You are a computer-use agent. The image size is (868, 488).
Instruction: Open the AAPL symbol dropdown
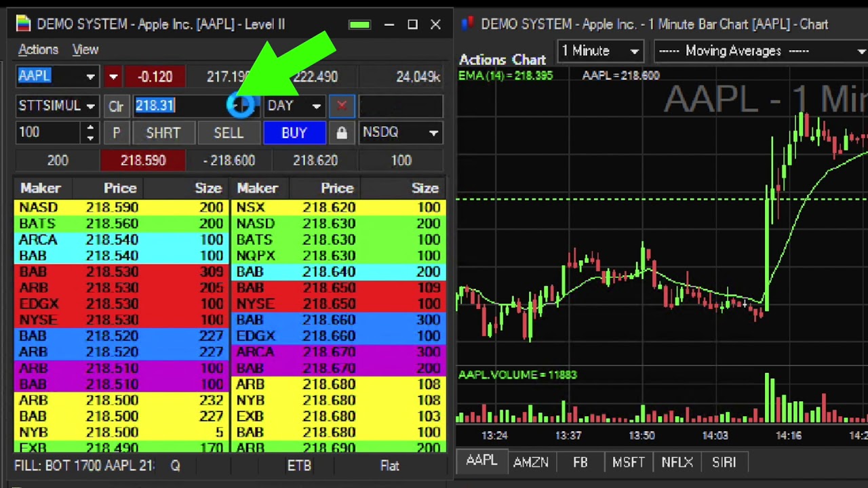(90, 77)
